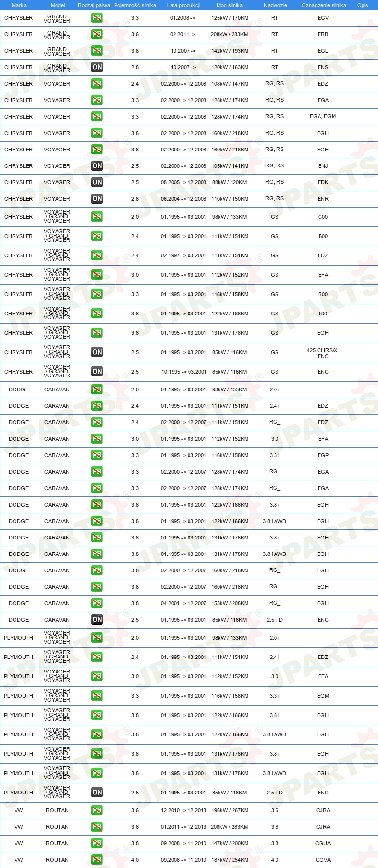Viewport: 378px width, 868px height.
Task: Click the diesel ON icon in the Grand Voyager ENS row
Action: [x=97, y=67]
